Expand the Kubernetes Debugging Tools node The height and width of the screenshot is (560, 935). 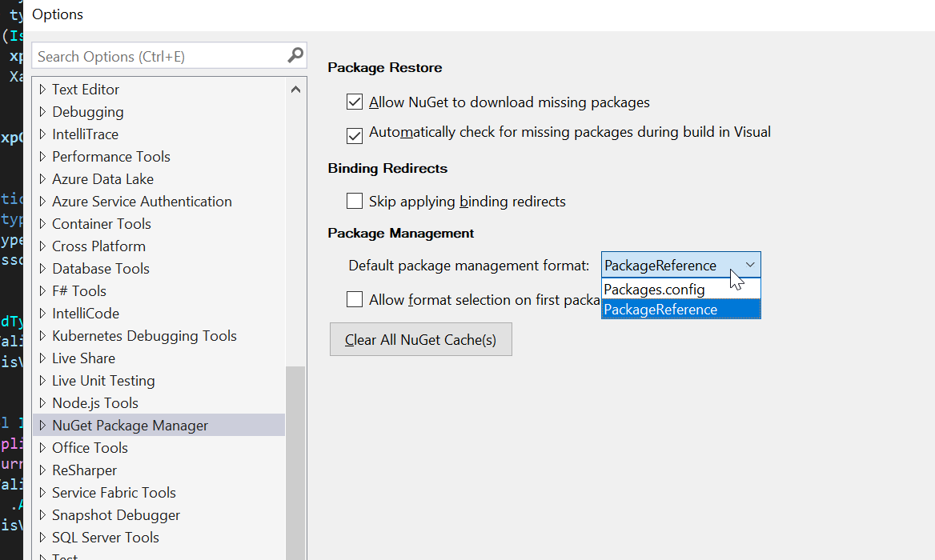point(43,336)
